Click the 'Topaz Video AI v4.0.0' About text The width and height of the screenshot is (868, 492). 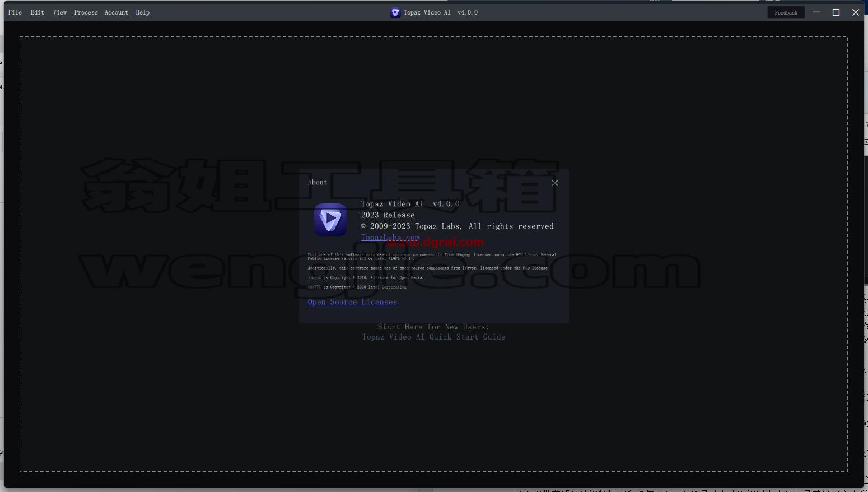click(410, 204)
